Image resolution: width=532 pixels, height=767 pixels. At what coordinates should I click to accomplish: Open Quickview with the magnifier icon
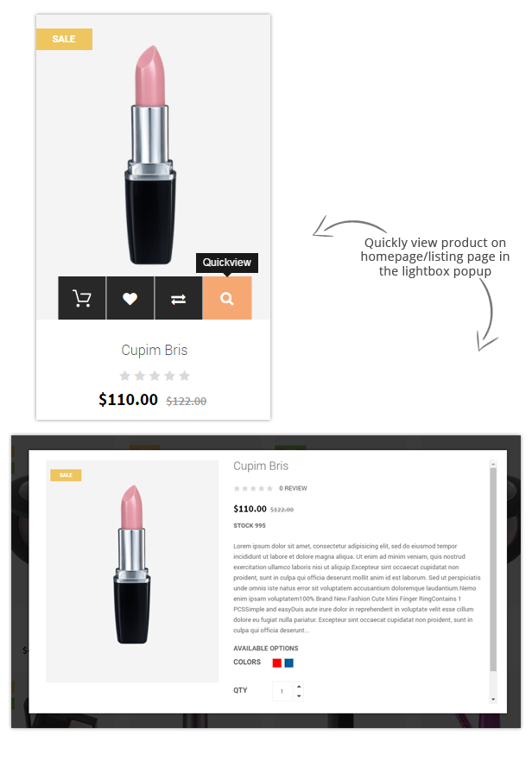point(227,298)
